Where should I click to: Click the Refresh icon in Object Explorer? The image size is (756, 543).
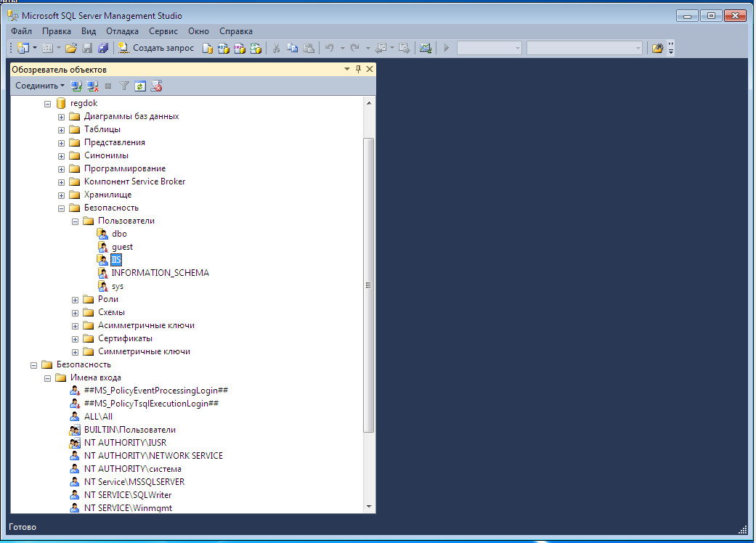point(140,86)
